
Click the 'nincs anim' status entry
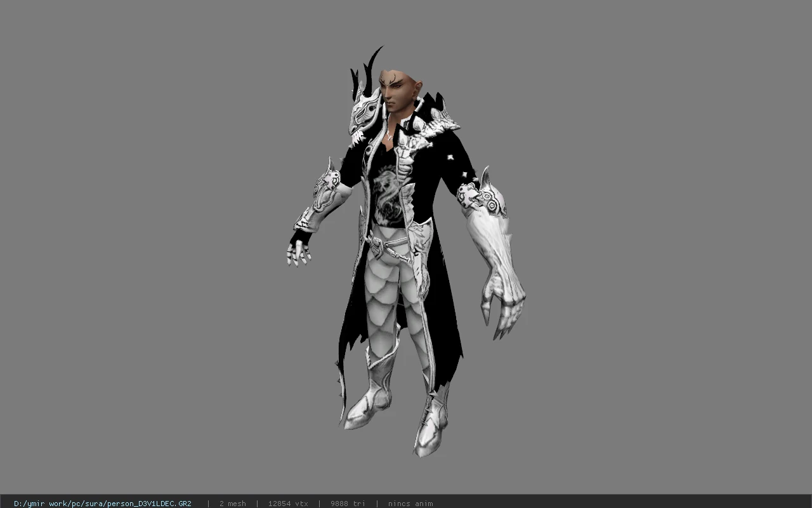pos(410,504)
